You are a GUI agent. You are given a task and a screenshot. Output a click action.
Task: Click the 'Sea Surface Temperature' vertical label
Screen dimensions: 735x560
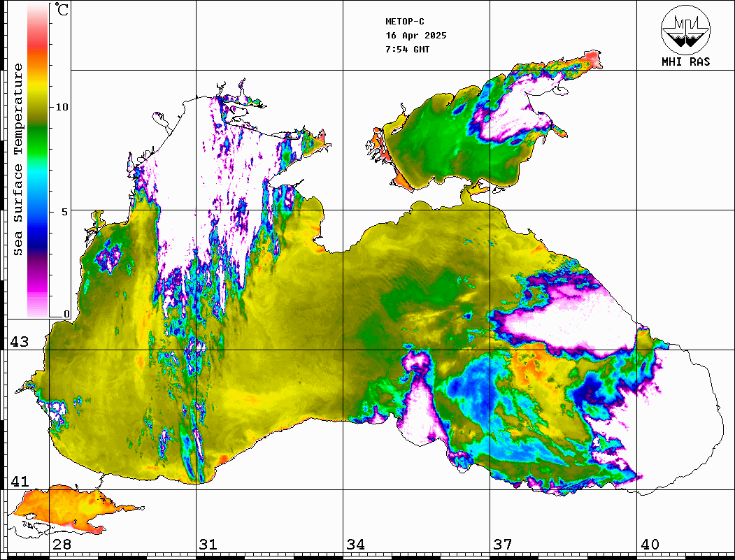[x=17, y=159]
